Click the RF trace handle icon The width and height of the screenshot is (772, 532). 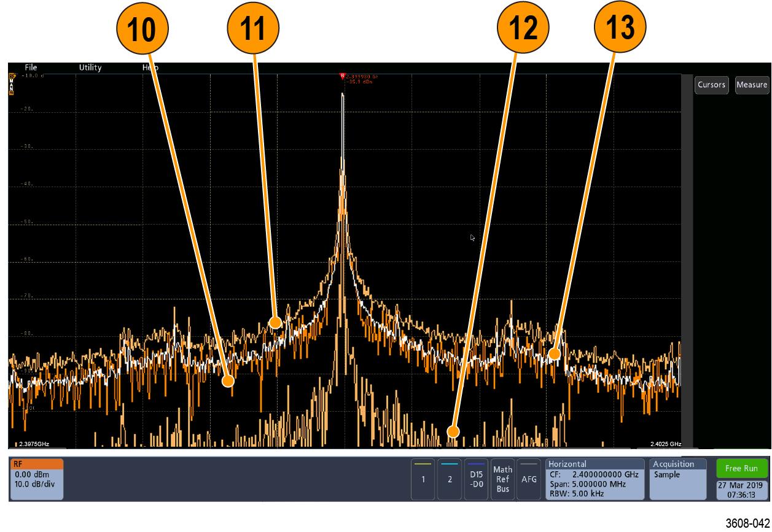[12, 77]
